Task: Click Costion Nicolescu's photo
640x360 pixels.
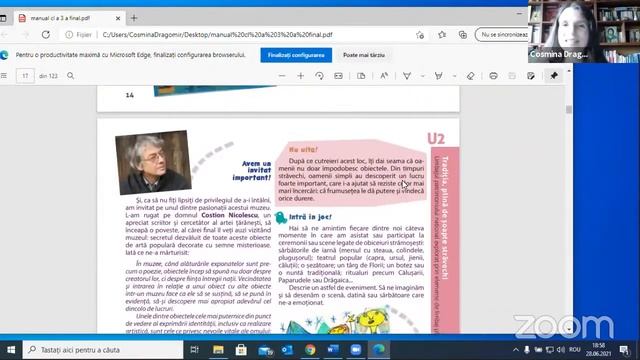Action: point(153,162)
